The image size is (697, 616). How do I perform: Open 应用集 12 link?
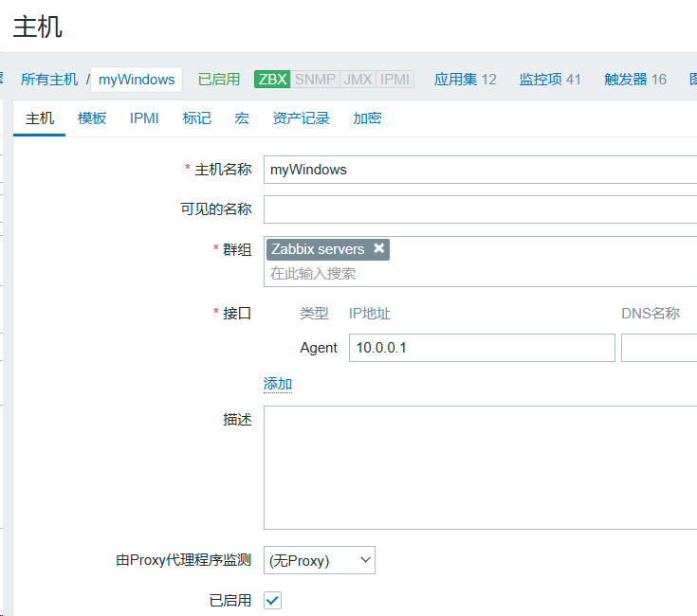point(465,80)
